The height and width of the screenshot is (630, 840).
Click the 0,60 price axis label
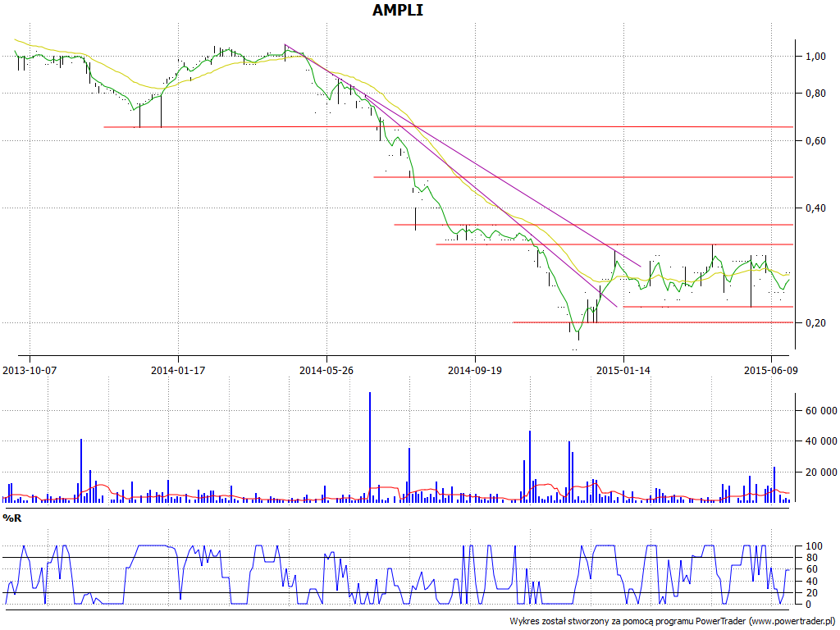[815, 141]
